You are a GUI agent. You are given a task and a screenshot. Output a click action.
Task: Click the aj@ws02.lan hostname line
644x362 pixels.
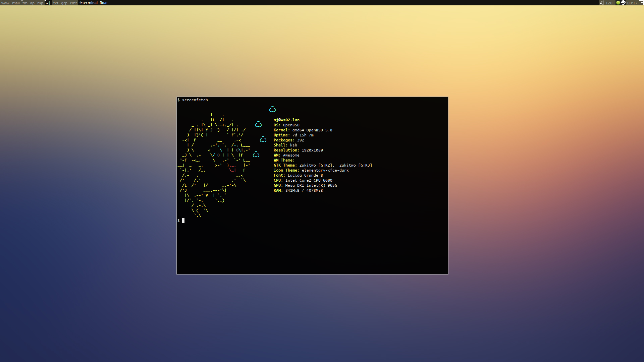point(286,120)
